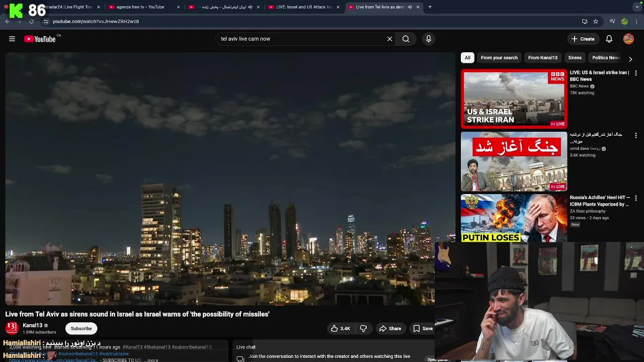Open BBC News 'US & Israel Strike Iran' thumbnail
Image resolution: width=644 pixels, height=362 pixels.
point(514,99)
